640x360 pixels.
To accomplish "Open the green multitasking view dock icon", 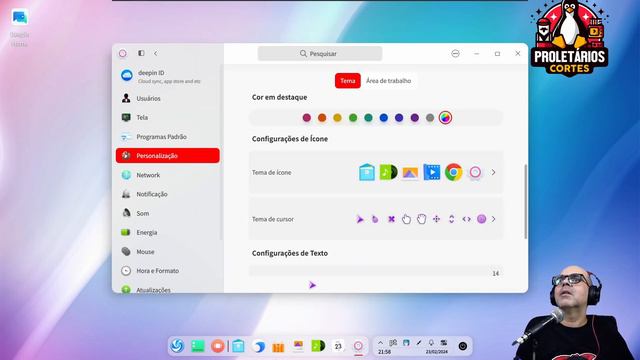I will 198,346.
